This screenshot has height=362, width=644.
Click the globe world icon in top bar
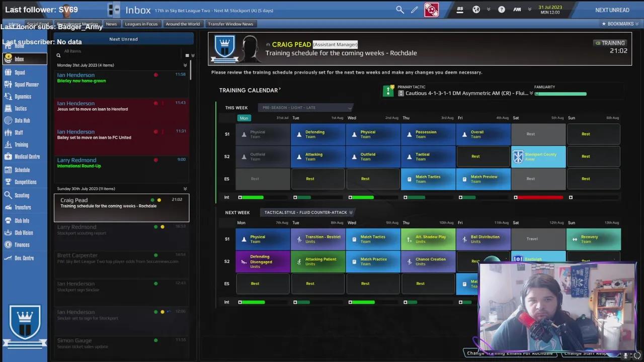476,10
